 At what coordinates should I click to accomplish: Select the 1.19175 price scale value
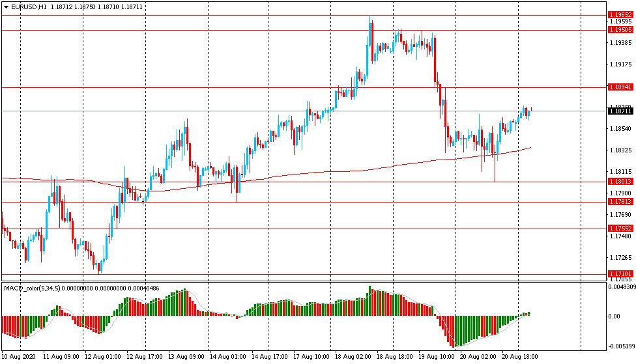point(621,64)
